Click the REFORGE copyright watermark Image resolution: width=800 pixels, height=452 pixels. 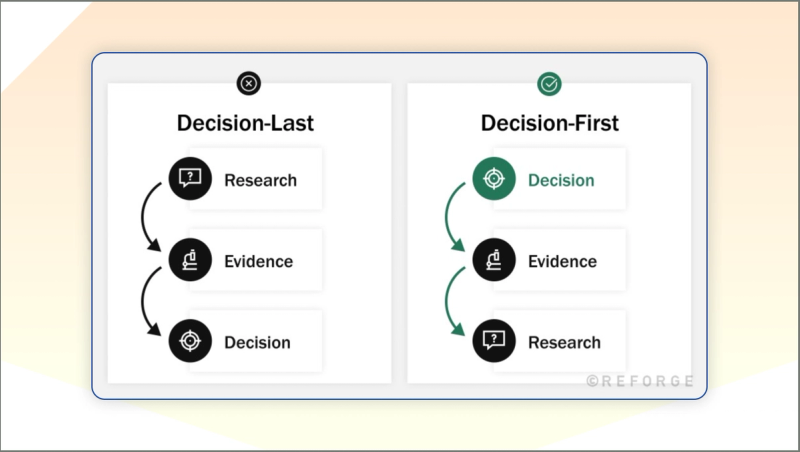tap(640, 381)
